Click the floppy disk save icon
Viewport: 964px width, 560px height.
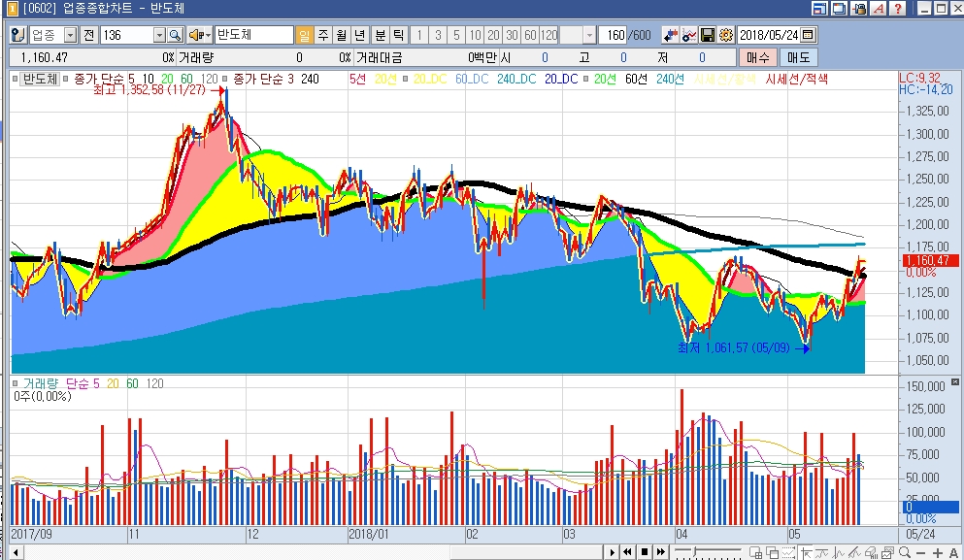708,35
